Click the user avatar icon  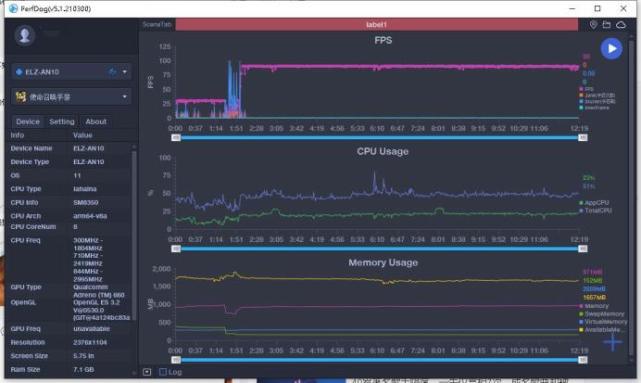(25, 35)
